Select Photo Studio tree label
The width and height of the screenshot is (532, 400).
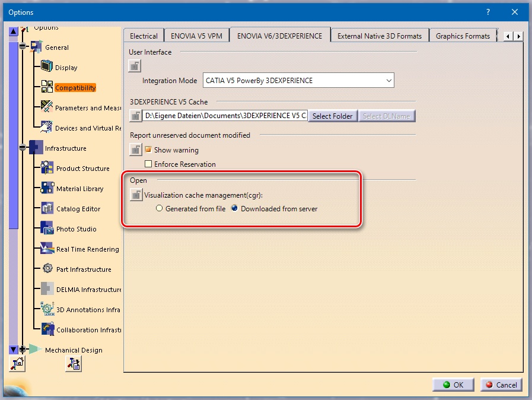point(77,229)
